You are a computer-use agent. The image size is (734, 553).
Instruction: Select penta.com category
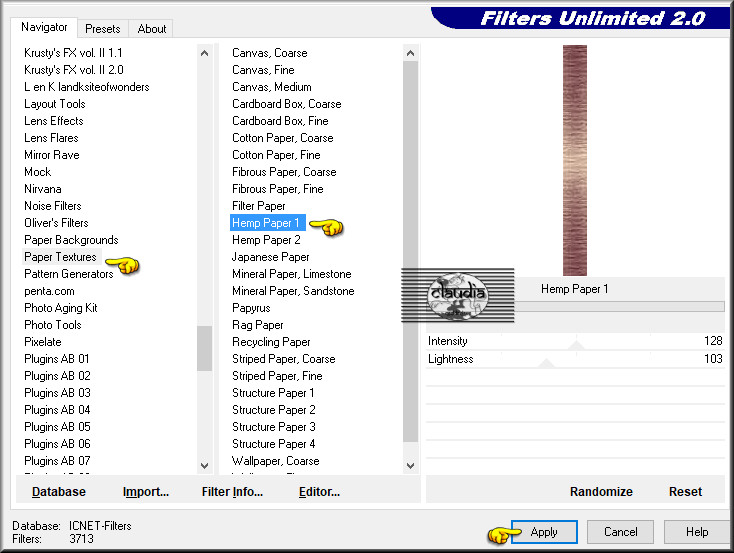(49, 291)
